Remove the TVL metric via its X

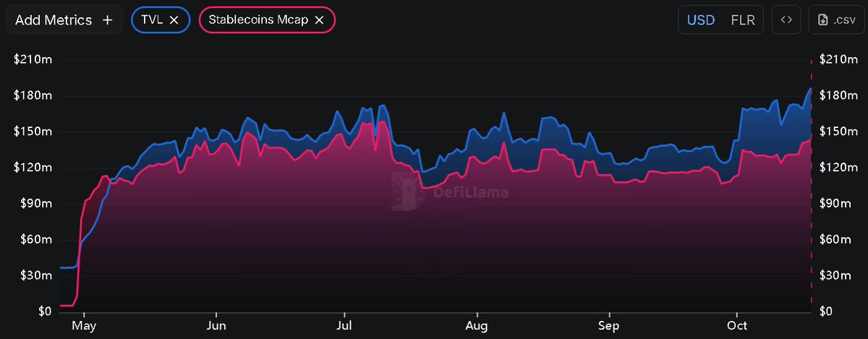(174, 20)
